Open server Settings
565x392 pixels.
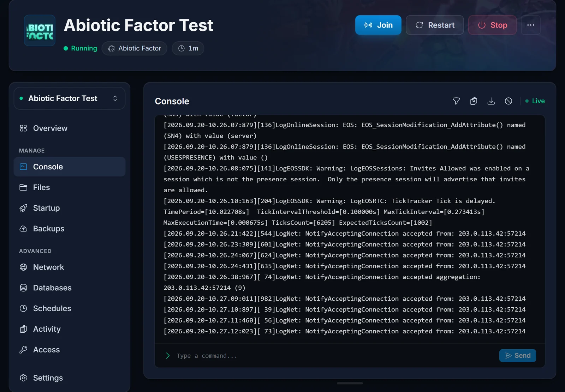point(70,378)
